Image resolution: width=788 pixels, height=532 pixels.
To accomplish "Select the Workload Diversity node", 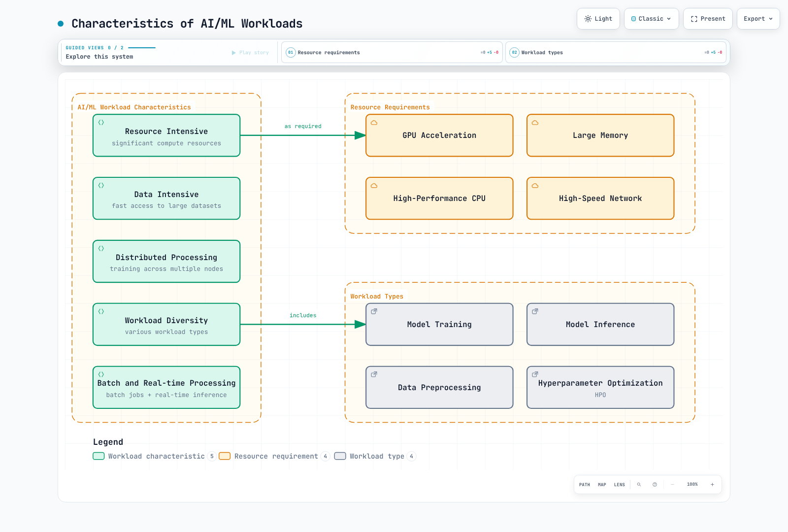I will tap(166, 325).
